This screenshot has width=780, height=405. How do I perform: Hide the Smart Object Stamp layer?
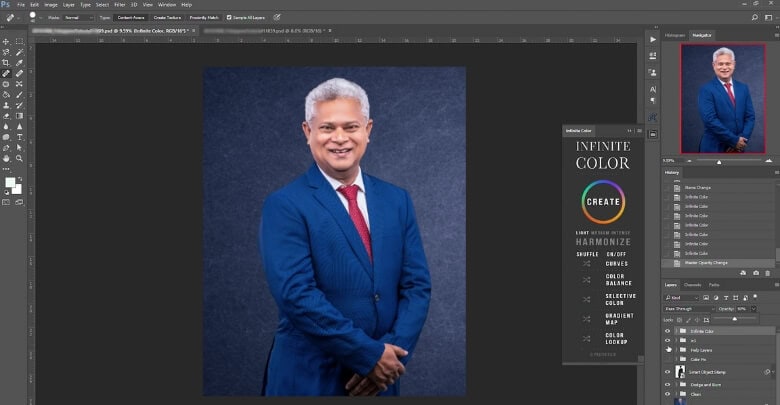click(x=668, y=372)
